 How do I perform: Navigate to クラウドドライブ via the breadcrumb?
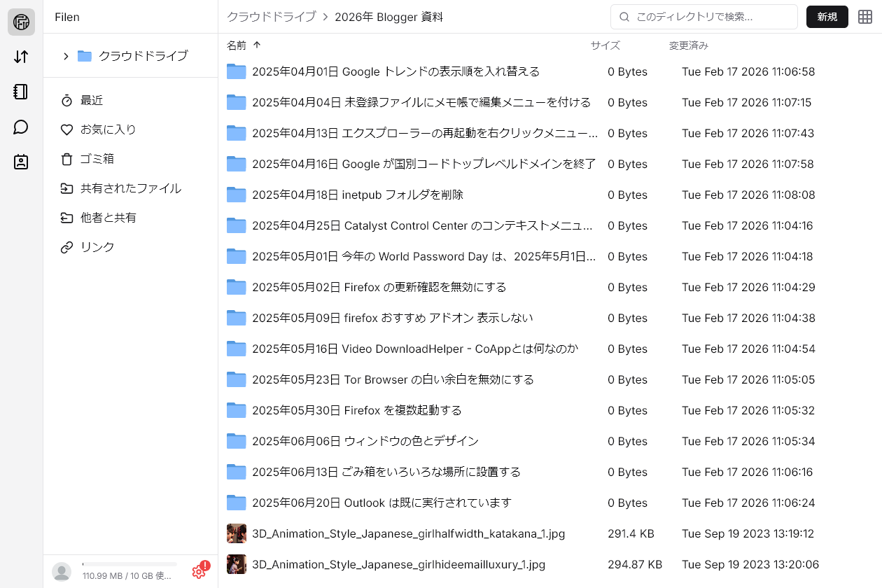[271, 17]
